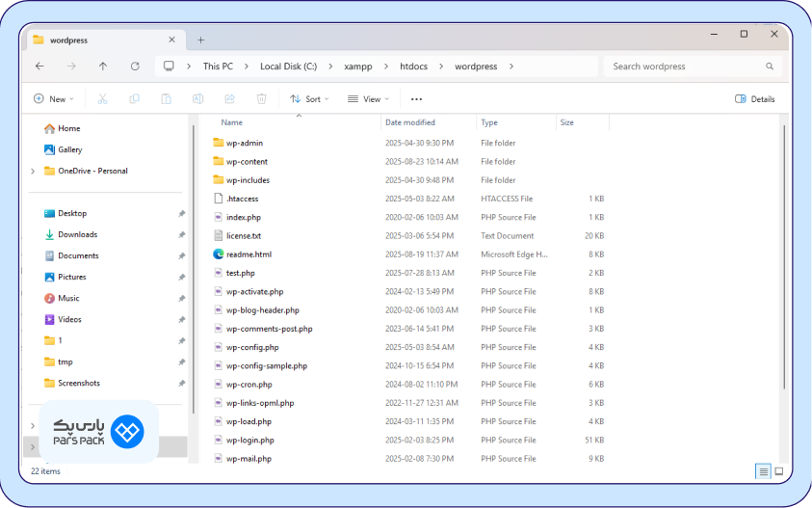Viewport: 812px width, 508px height.
Task: Open the Sort dropdown
Action: tap(310, 99)
